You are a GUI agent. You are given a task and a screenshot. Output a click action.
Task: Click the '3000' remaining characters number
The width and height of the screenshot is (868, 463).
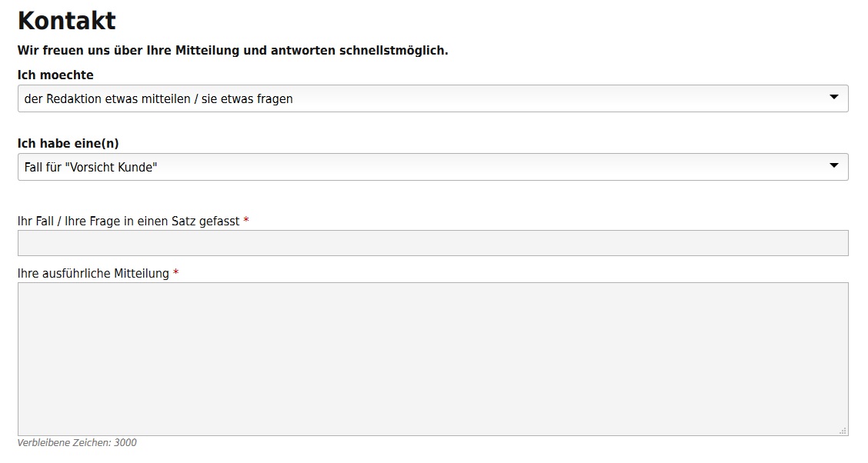(x=125, y=442)
